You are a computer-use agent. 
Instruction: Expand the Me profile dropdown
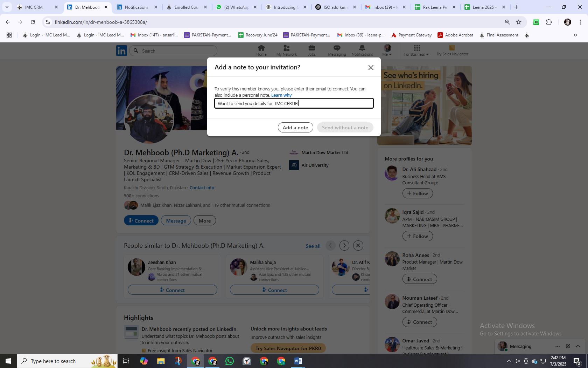[387, 50]
